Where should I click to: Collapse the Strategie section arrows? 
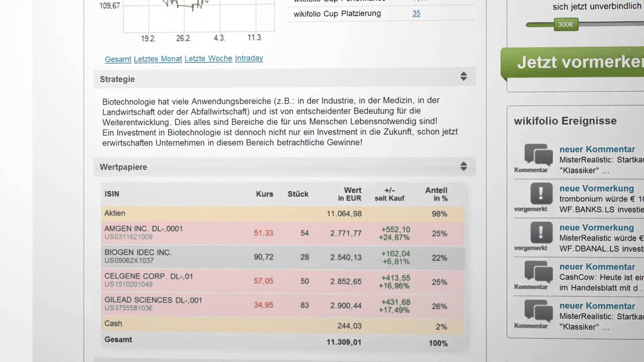pos(463,76)
